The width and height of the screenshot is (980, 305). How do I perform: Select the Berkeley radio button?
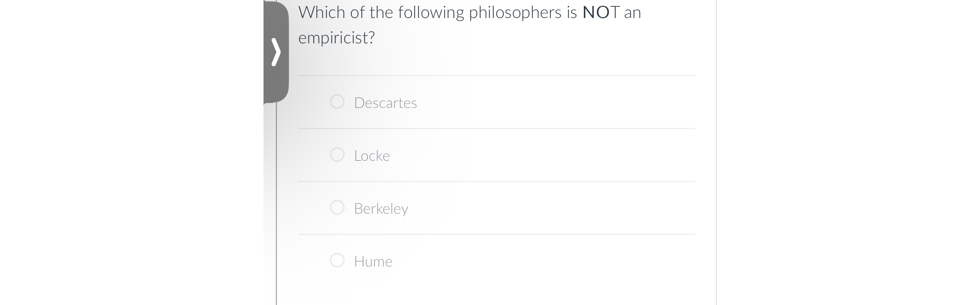tap(337, 208)
